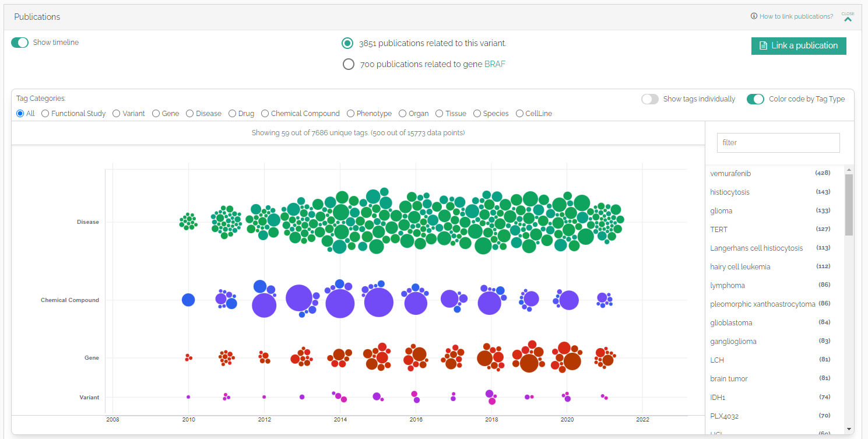Disable Color code by Tag Type
Viewport: 868px width, 439px height.
[x=755, y=99]
